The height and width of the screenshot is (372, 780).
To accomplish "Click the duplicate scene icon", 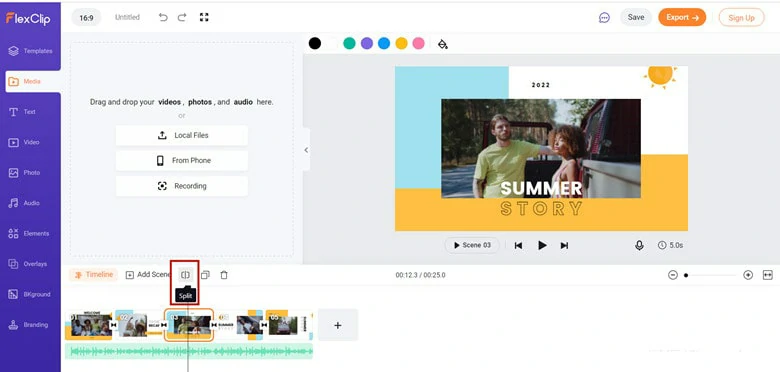I will (205, 275).
